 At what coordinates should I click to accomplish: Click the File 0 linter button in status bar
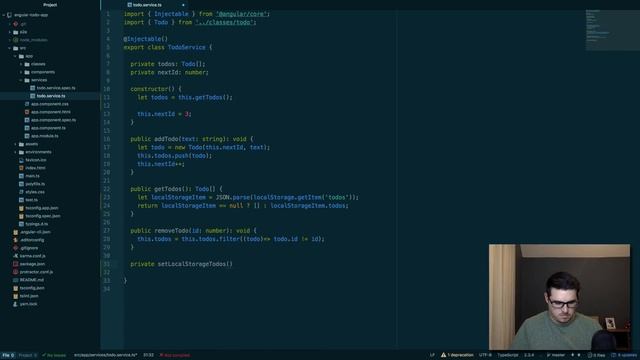point(8,355)
